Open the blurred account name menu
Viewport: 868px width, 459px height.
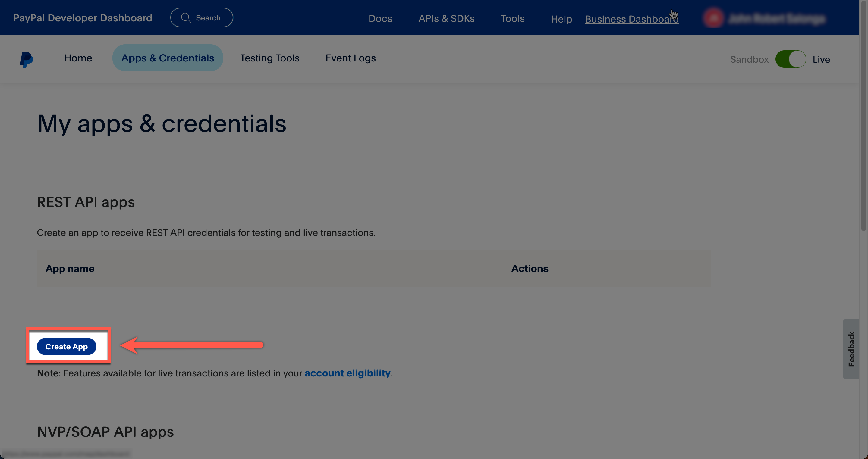[776, 18]
